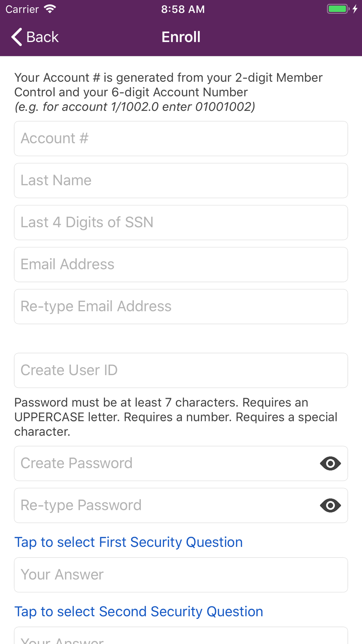This screenshot has width=362, height=644.
Task: Open the First Security Question selector
Action: pyautogui.click(x=129, y=542)
